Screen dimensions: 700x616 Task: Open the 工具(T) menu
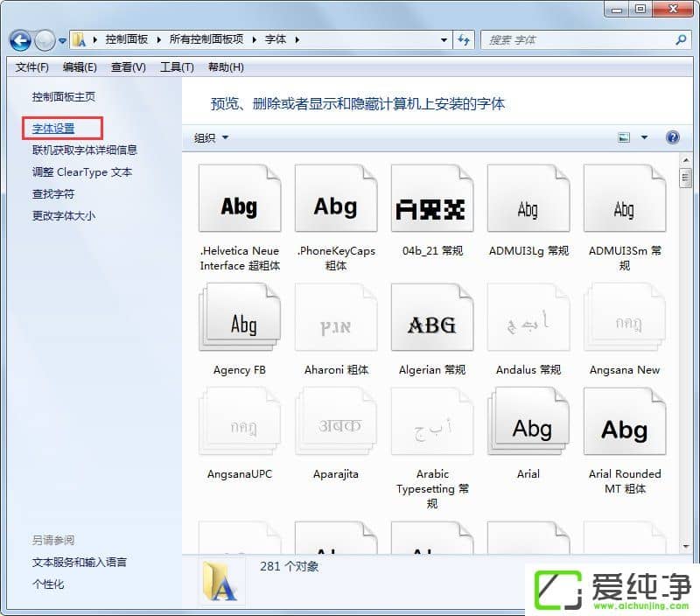pyautogui.click(x=177, y=67)
